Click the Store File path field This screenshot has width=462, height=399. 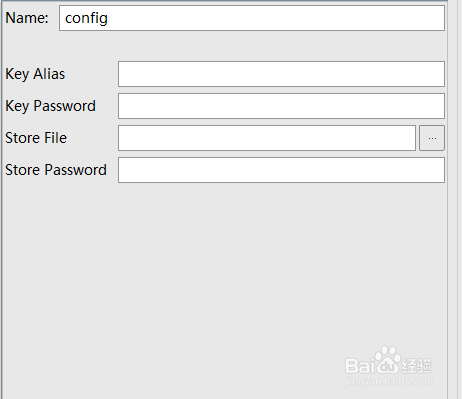coord(267,138)
